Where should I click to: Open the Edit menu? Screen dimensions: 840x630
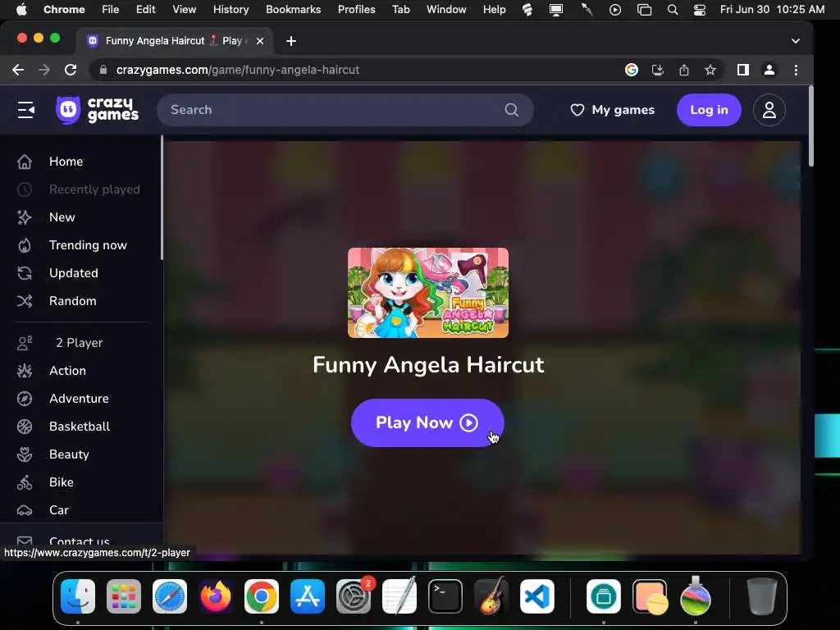click(146, 9)
